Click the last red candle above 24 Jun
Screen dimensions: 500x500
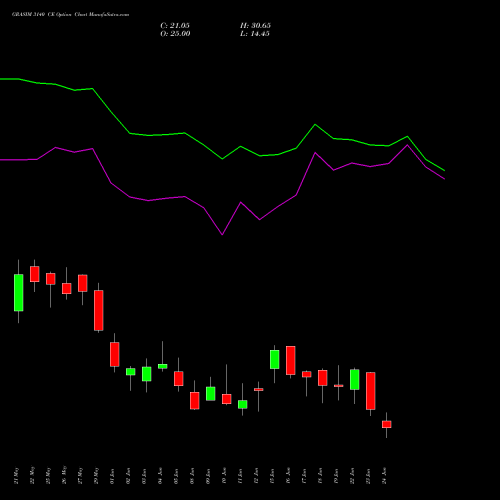click(x=387, y=424)
